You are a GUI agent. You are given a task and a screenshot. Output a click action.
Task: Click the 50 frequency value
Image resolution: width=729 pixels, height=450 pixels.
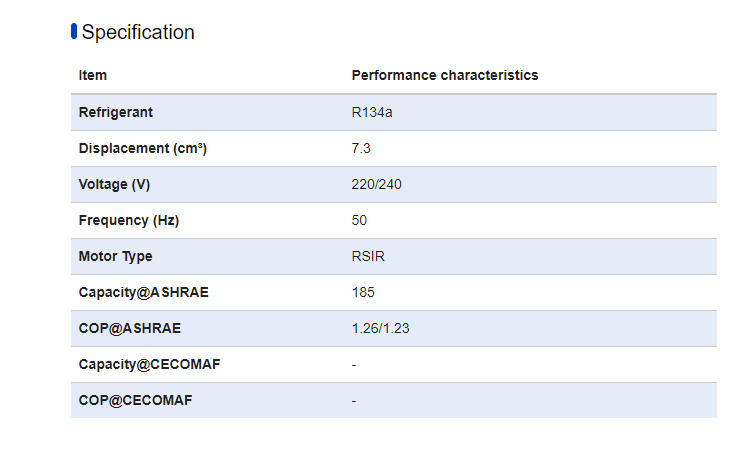[359, 220]
